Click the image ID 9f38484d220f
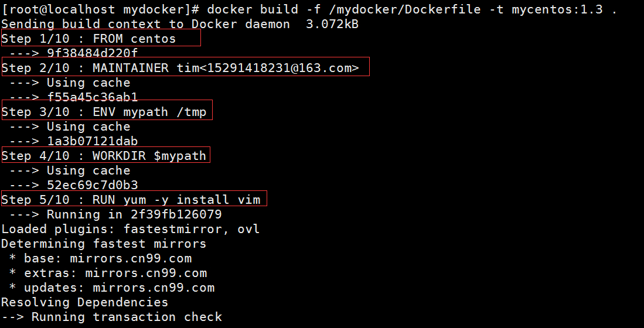 [93, 53]
